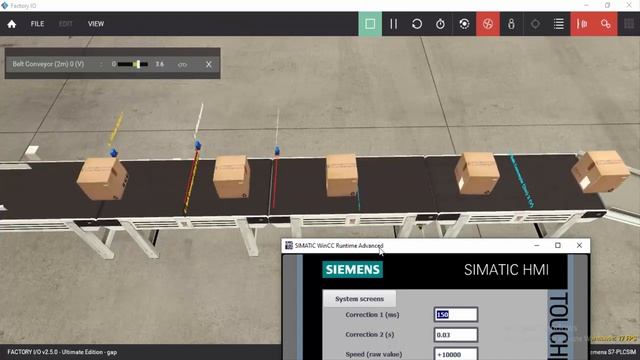Adjust the Belt Conveyor voltage slider
640x360 pixels.
(133, 64)
